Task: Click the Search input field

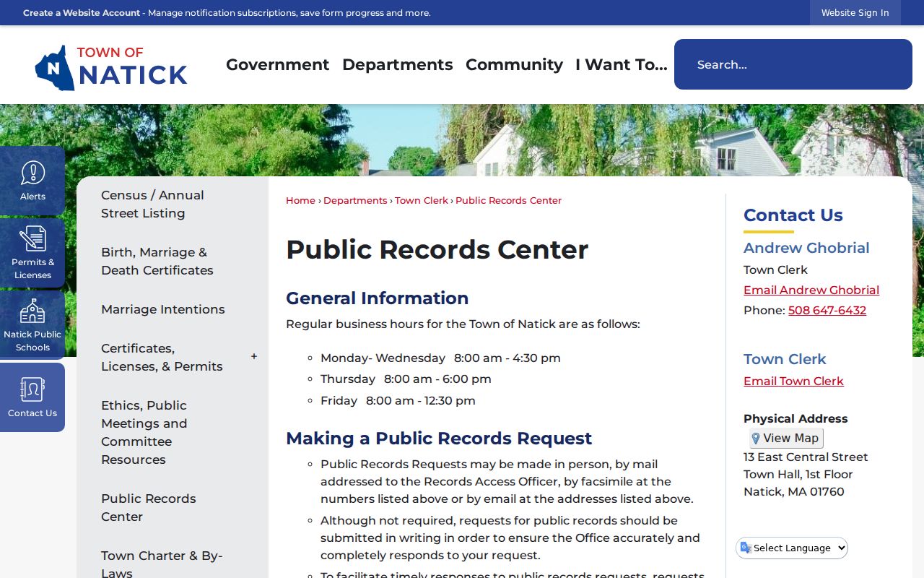Action: tap(793, 64)
